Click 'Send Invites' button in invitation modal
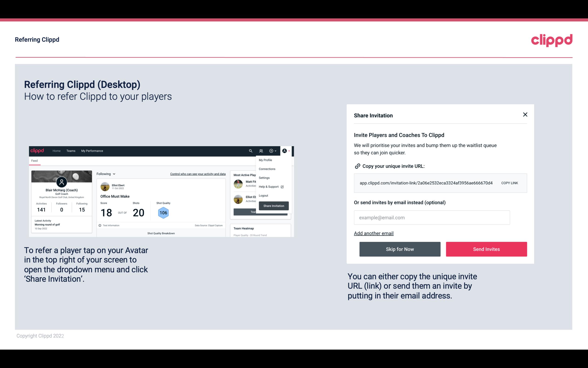Viewport: 588px width, 368px height. click(x=486, y=249)
